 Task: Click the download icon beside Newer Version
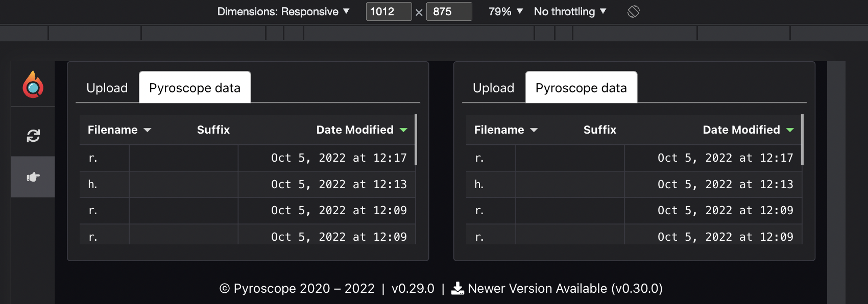[x=457, y=288]
